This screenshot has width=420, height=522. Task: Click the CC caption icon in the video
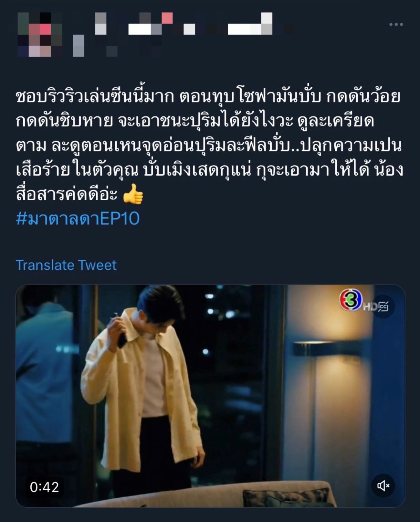tap(383, 306)
